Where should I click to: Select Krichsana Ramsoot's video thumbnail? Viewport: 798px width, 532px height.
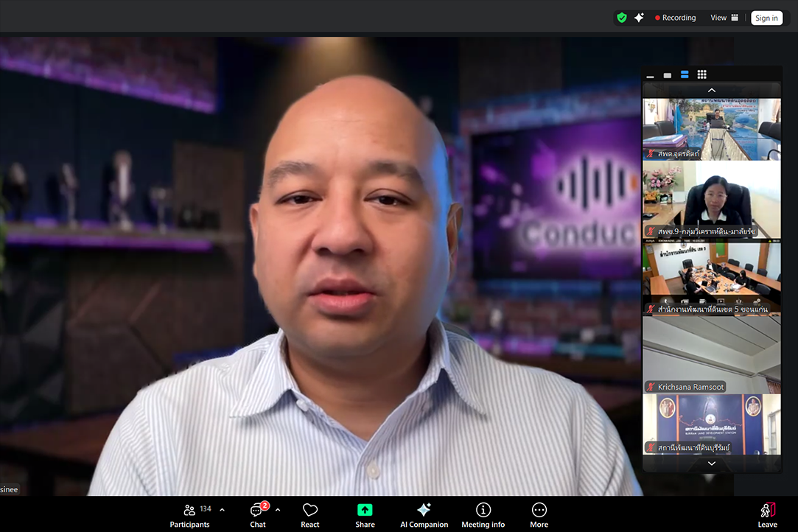pyautogui.click(x=711, y=354)
